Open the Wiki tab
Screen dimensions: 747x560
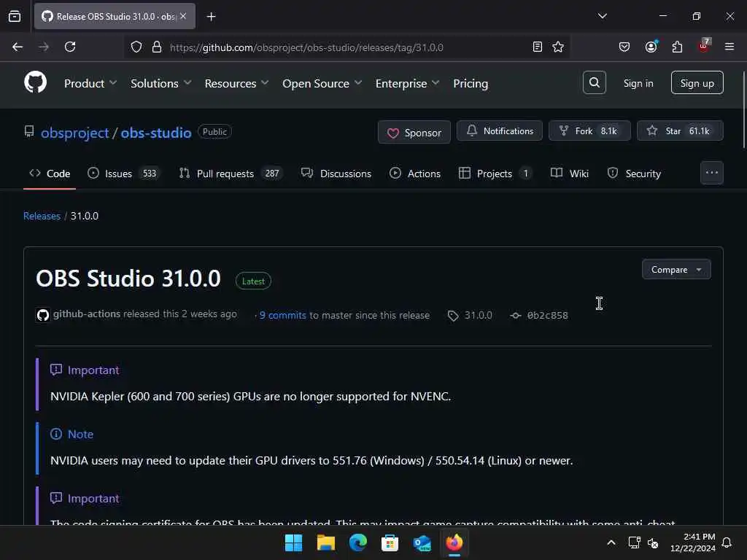point(570,174)
